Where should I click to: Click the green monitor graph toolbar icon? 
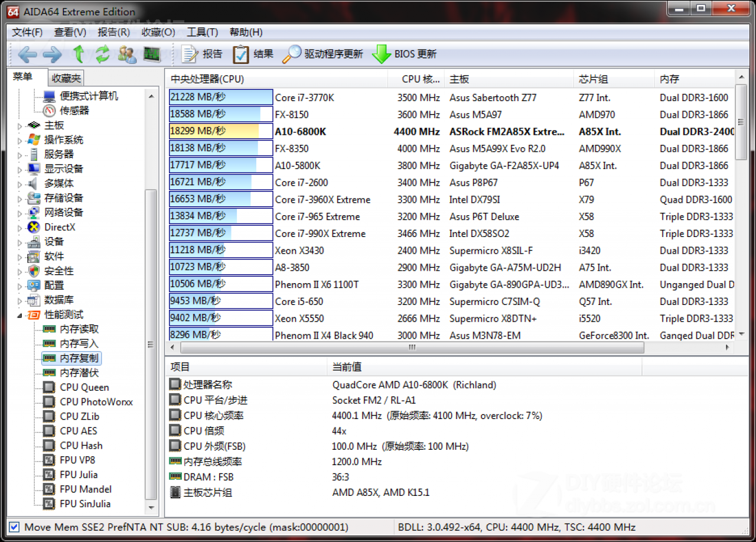click(x=152, y=54)
